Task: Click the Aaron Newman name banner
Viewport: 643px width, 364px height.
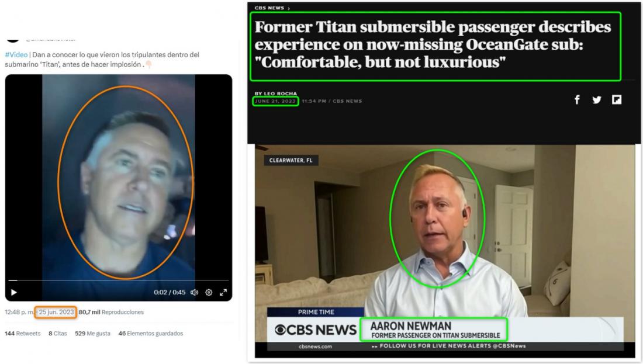Action: (435, 330)
